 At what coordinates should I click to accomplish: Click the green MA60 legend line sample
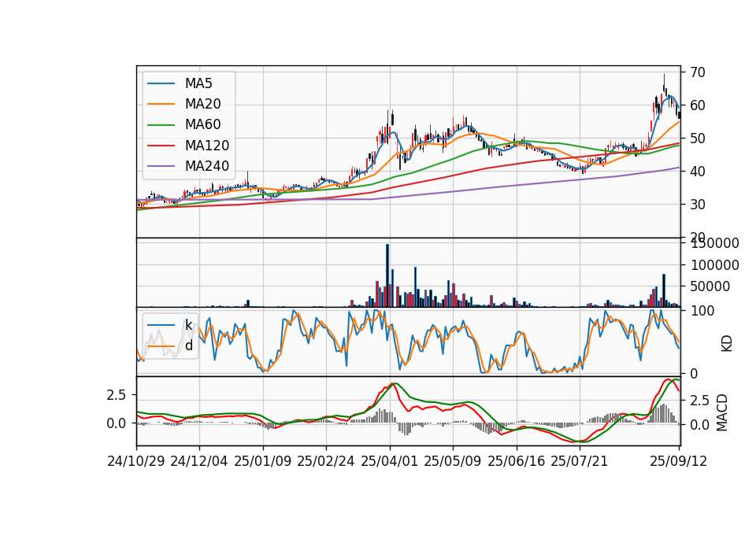[161, 125]
